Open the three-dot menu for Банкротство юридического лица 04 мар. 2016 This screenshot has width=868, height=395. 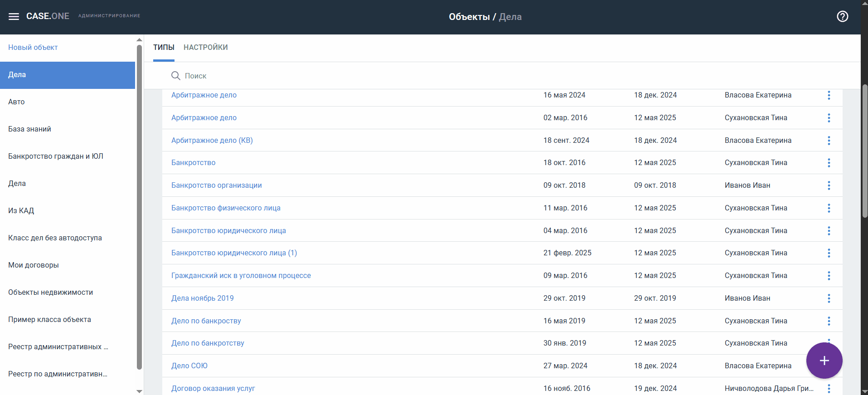tap(829, 231)
